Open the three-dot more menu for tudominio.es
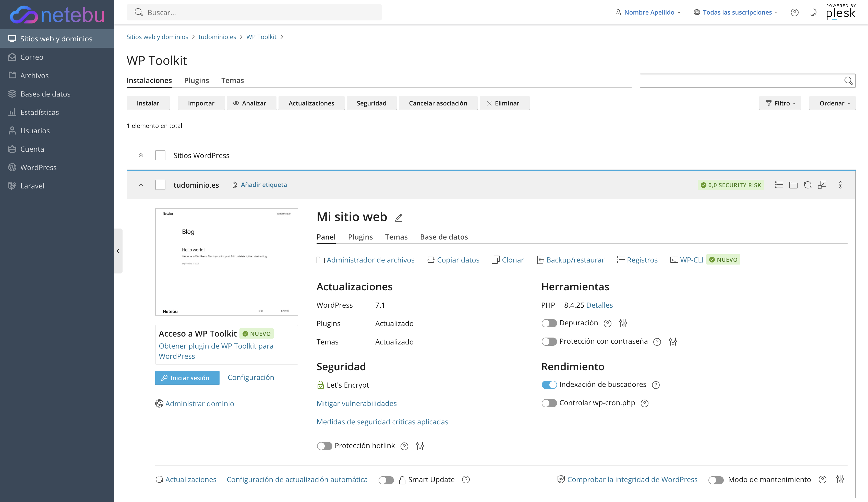 tap(840, 185)
